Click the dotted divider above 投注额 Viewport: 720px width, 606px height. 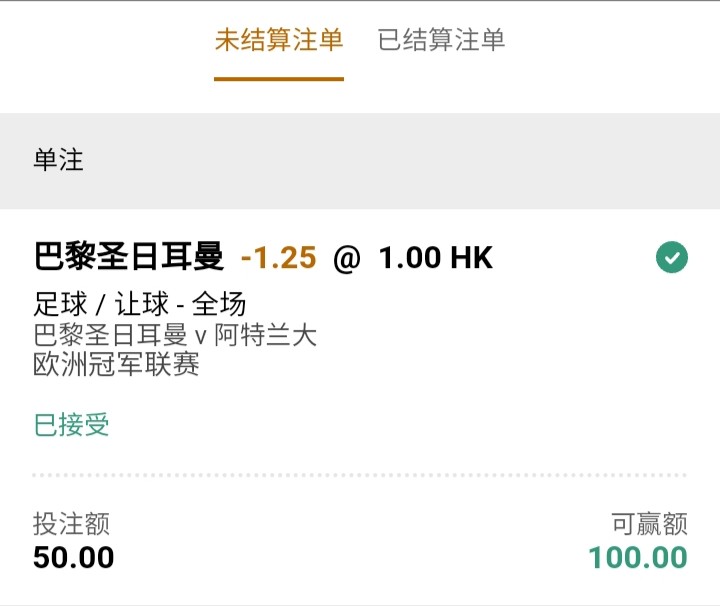(x=360, y=475)
